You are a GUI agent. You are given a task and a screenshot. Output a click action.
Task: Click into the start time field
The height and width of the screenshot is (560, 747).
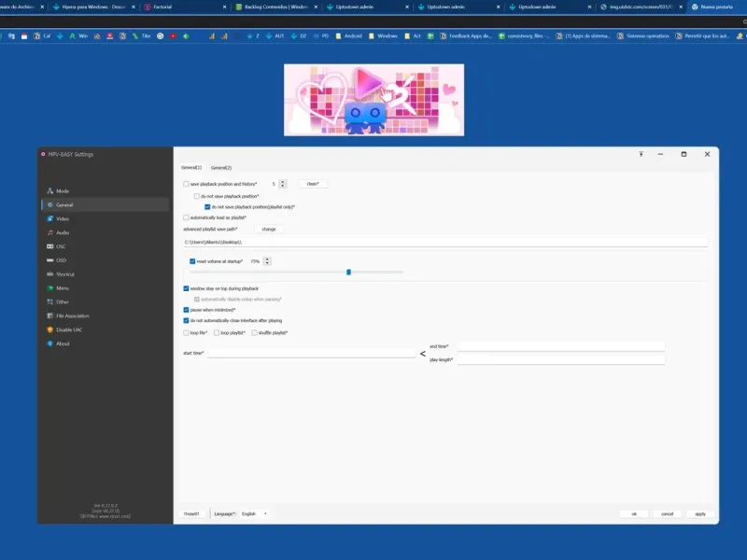click(312, 353)
